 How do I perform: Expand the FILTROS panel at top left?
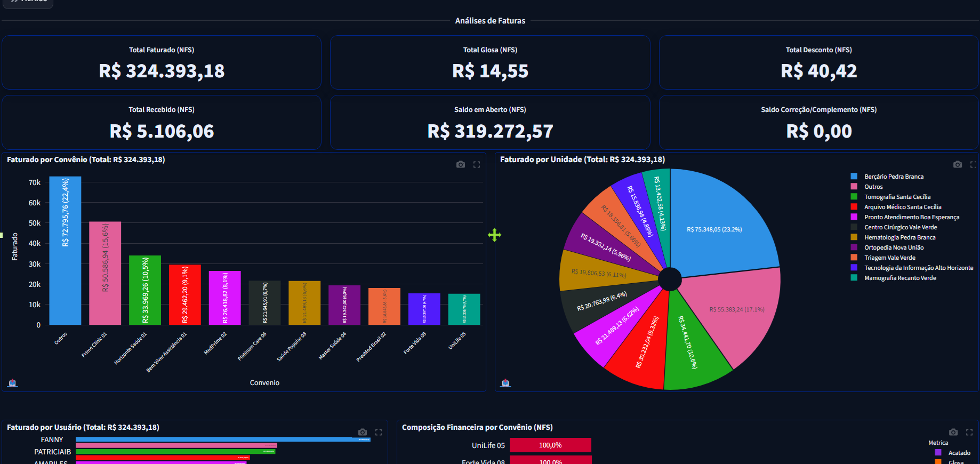point(28,2)
